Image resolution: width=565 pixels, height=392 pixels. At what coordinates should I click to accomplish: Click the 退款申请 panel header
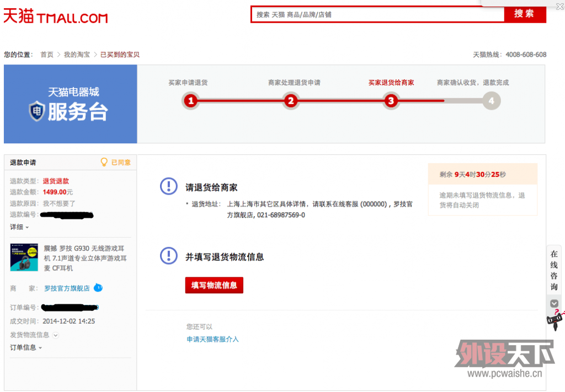point(71,162)
